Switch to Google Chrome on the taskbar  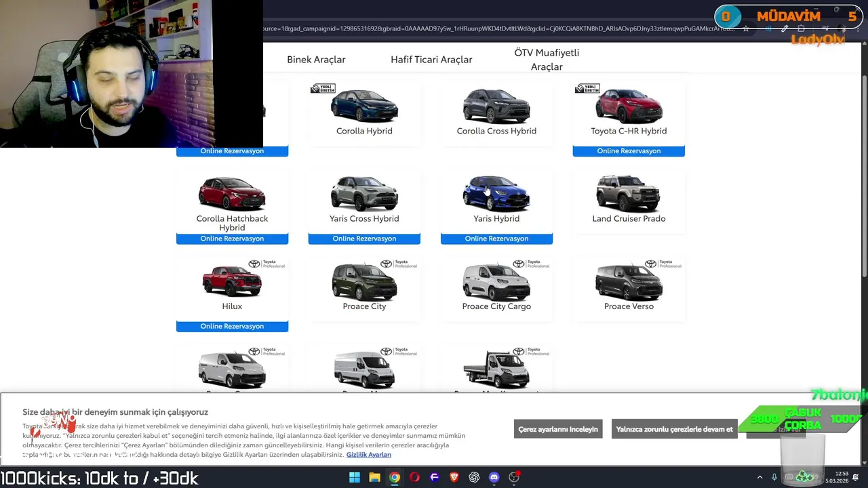tap(395, 477)
